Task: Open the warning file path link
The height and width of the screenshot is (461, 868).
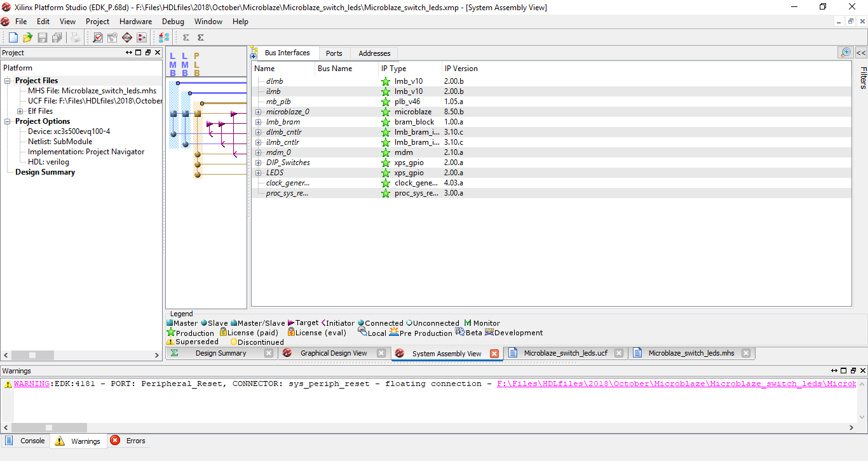Action: click(x=676, y=384)
